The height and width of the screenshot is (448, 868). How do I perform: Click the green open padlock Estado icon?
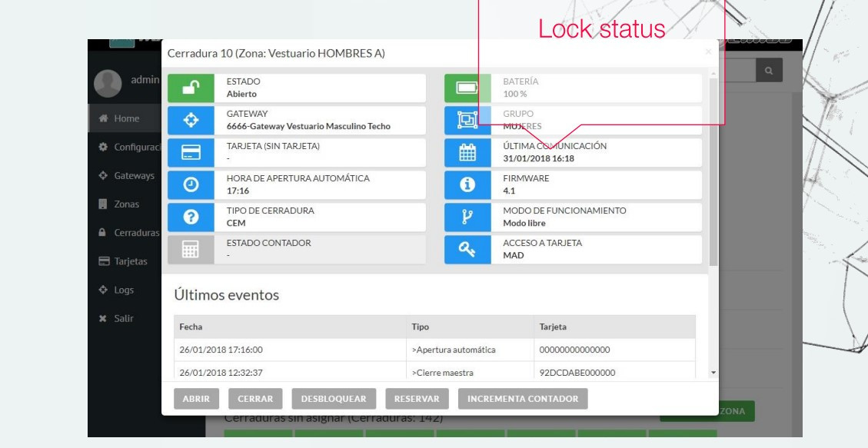[191, 88]
